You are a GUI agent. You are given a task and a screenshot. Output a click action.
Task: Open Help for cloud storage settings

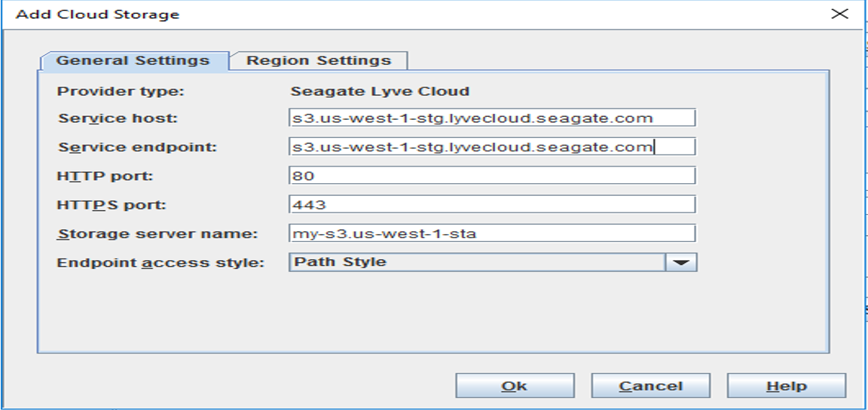click(786, 386)
